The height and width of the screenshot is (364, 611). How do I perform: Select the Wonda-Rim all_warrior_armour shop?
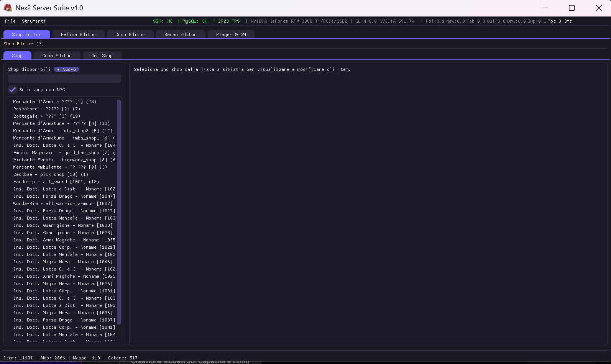pos(62,203)
